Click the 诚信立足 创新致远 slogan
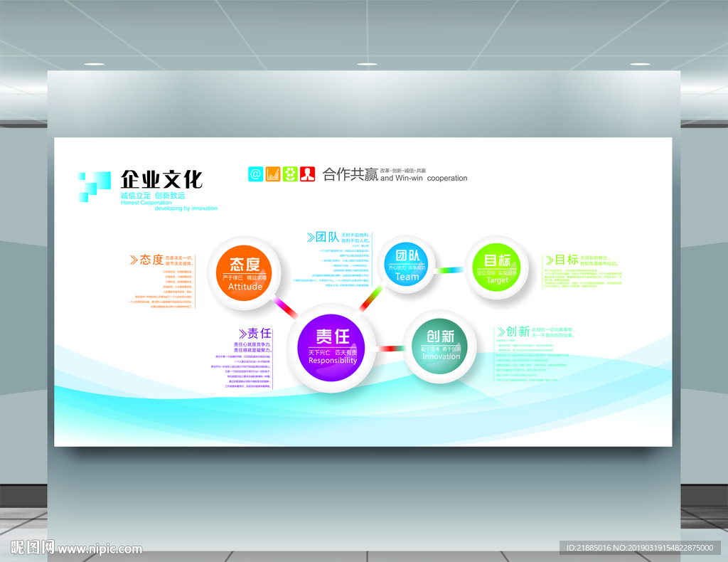The width and height of the screenshot is (728, 562). click(153, 196)
